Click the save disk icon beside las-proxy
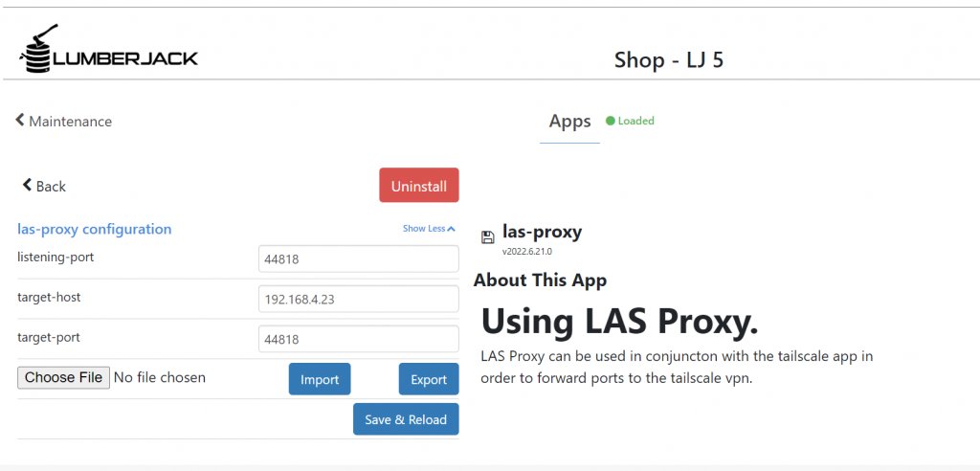This screenshot has width=980, height=471. (x=488, y=237)
